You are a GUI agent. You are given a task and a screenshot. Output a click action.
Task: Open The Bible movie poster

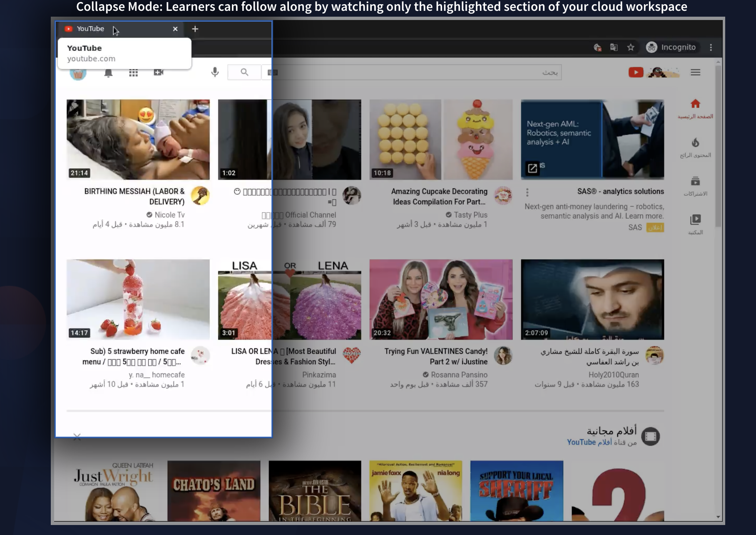315,491
